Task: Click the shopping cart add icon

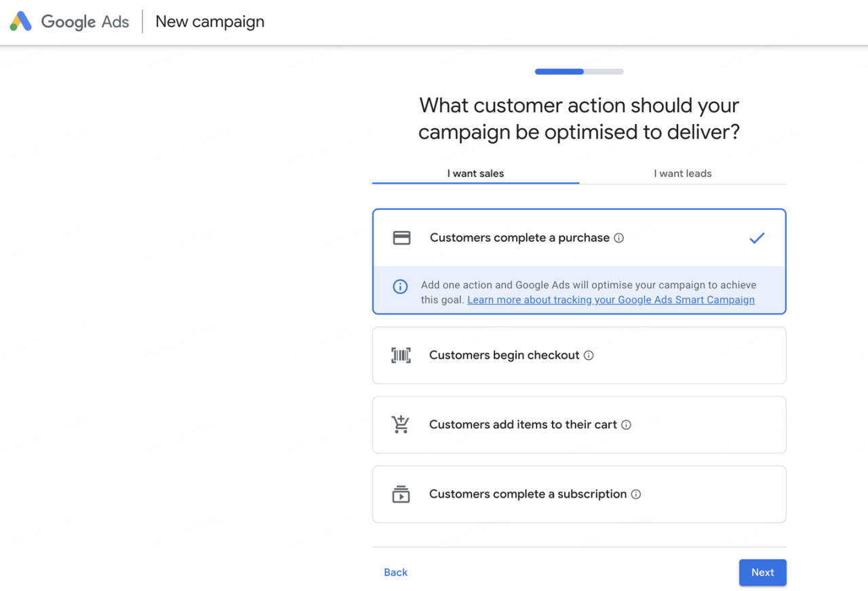Action: click(x=401, y=424)
